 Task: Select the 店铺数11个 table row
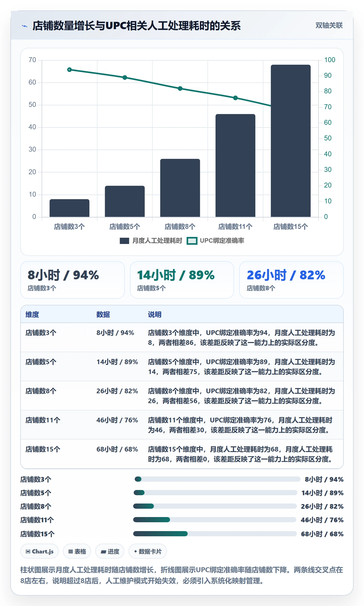(182, 425)
